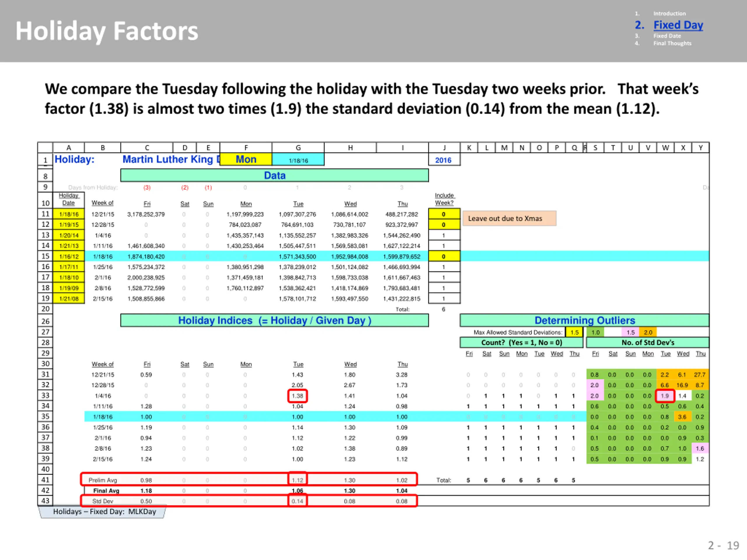Select holiday date cell 1/21/08
This screenshot has height=560, width=747.
coord(69,299)
